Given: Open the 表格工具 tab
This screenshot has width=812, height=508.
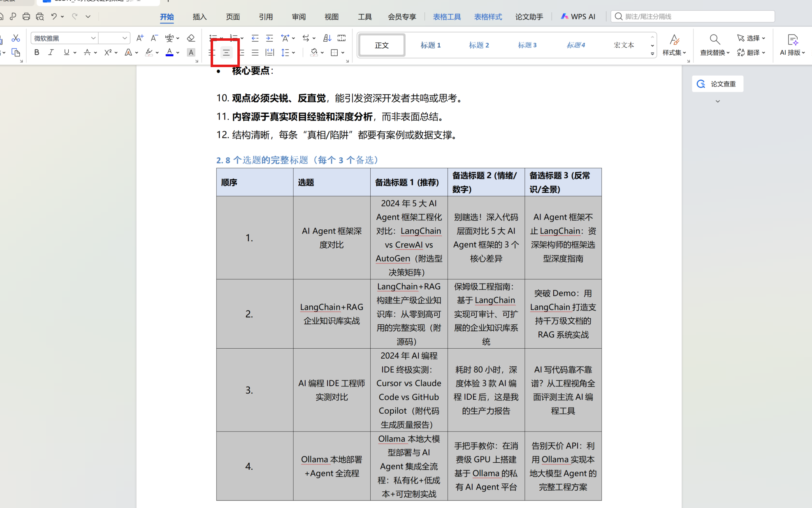Looking at the screenshot, I should tap(447, 17).
